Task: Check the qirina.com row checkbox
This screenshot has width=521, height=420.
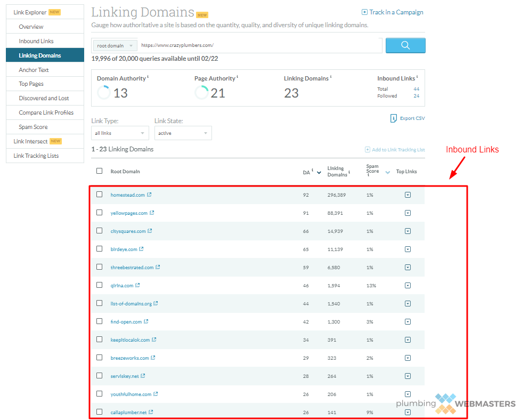Action: point(99,285)
